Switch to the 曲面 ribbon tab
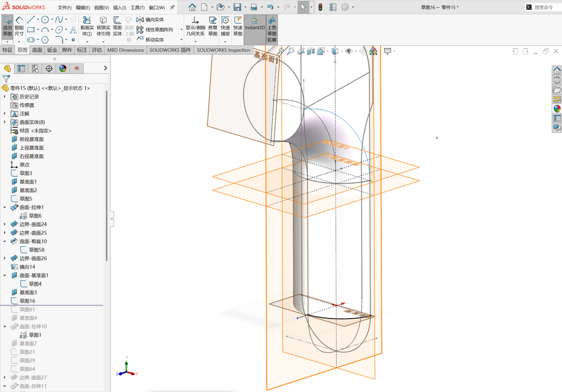Image resolution: width=562 pixels, height=392 pixels. pyautogui.click(x=37, y=50)
